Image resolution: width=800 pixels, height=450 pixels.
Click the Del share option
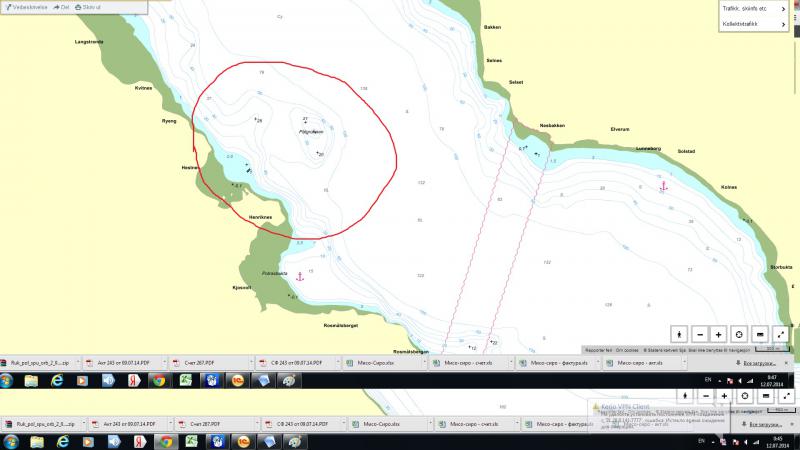pos(62,6)
